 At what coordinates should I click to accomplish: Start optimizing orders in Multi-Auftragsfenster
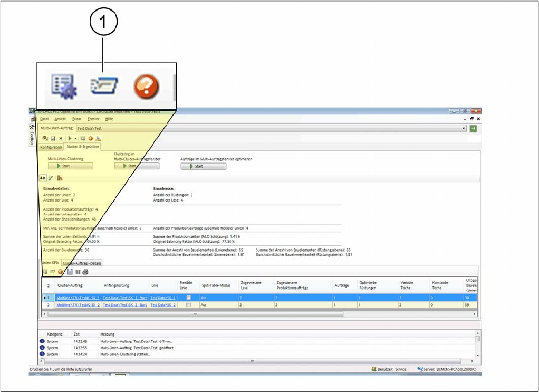pyautogui.click(x=203, y=166)
